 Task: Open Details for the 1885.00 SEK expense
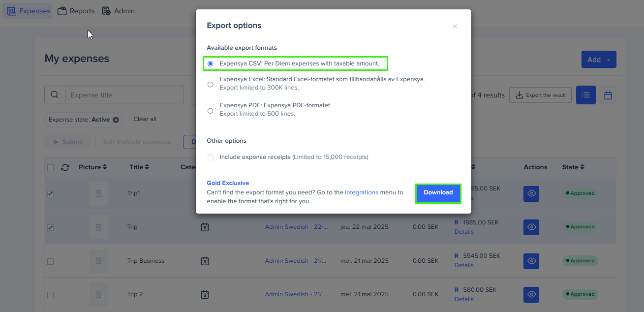(x=464, y=232)
